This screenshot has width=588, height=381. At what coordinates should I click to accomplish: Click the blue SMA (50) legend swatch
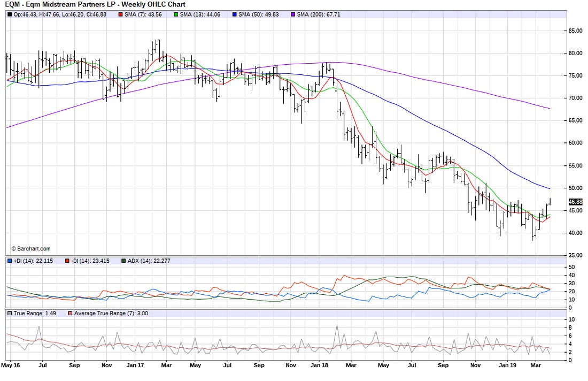click(x=234, y=14)
